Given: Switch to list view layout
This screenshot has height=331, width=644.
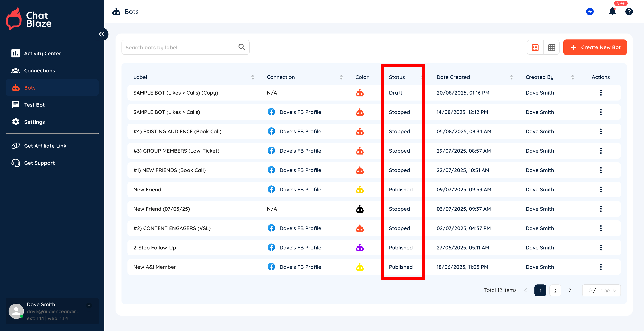Looking at the screenshot, I should coord(535,47).
